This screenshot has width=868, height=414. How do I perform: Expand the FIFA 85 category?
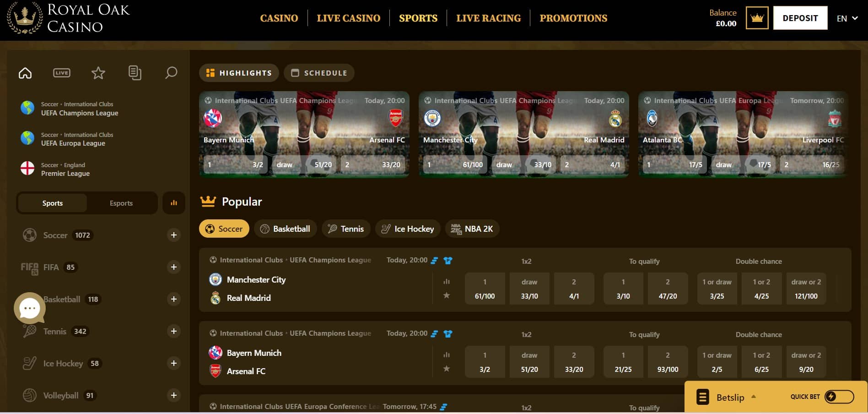(x=174, y=267)
